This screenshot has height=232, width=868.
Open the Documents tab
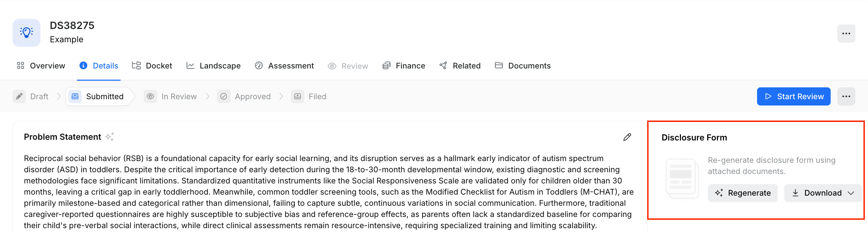(x=523, y=66)
